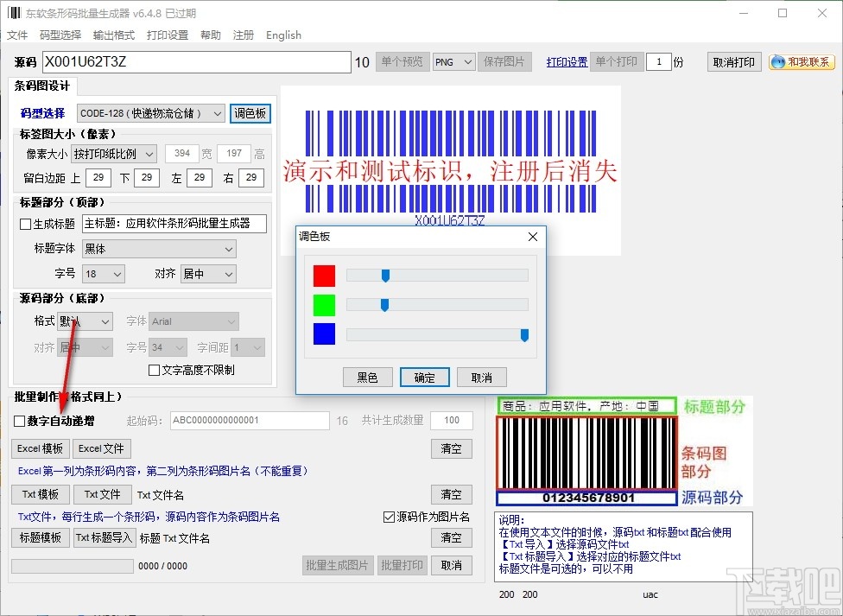Click the 单个预览 preview button
The height and width of the screenshot is (616, 843).
click(x=402, y=61)
